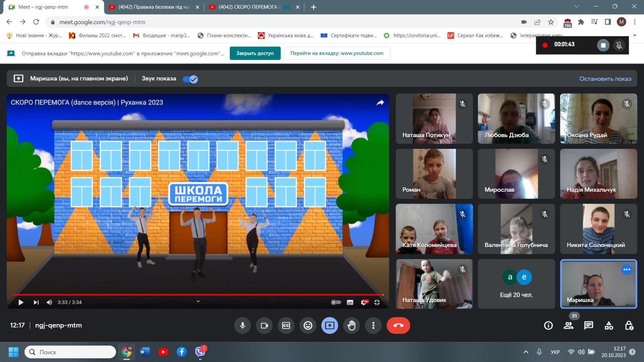Image resolution: width=644 pixels, height=362 pixels.
Task: Click Остановить показ link
Action: pyautogui.click(x=605, y=79)
